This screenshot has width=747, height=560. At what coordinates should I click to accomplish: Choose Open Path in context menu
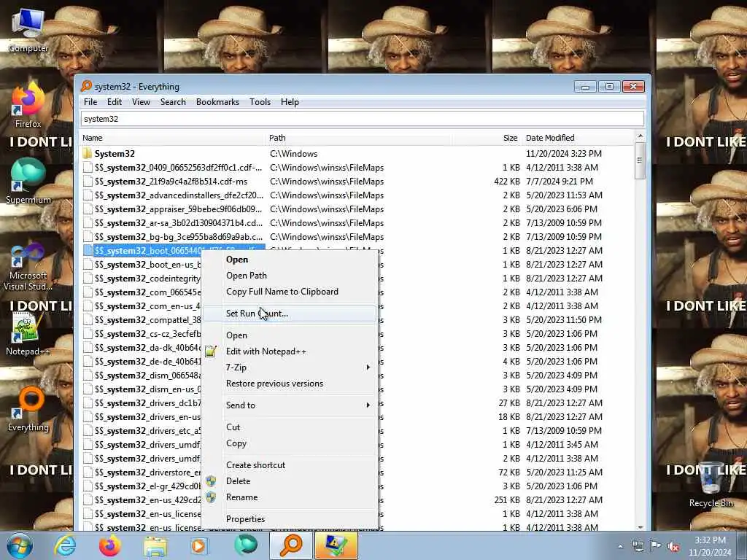pyautogui.click(x=289, y=276)
